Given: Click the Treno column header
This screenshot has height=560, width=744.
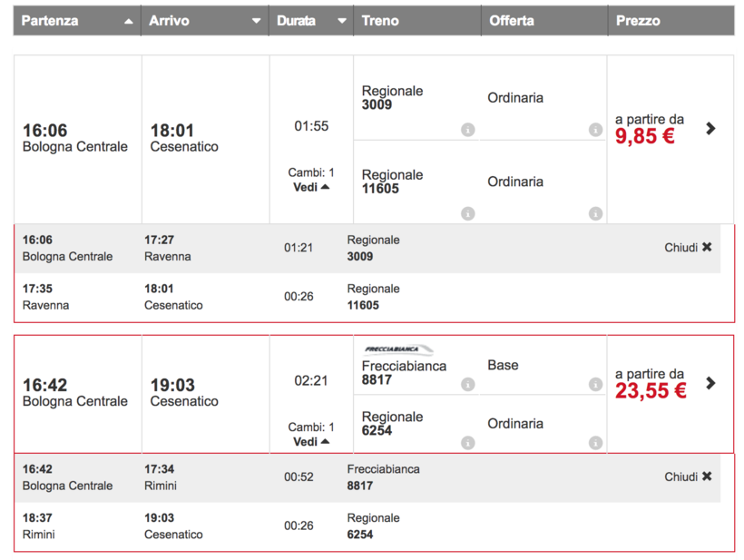Looking at the screenshot, I should pyautogui.click(x=380, y=21).
